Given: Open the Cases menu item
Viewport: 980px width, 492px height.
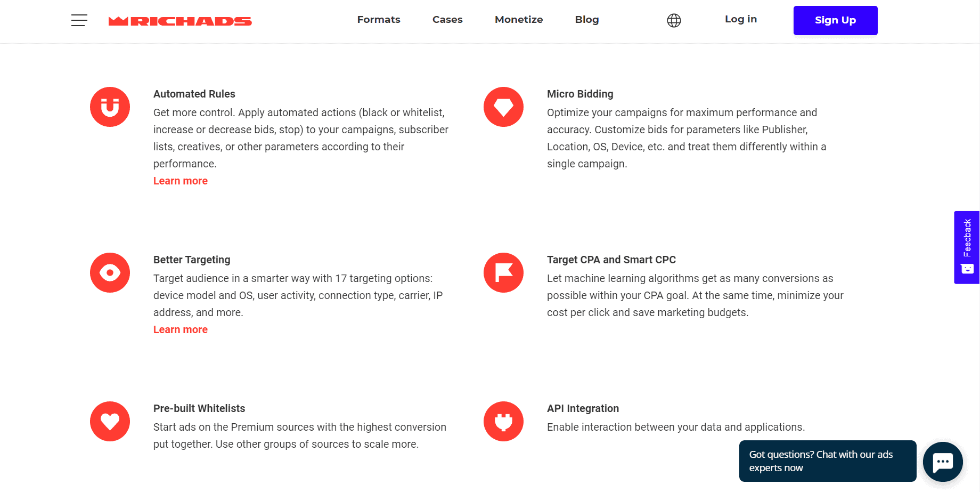Looking at the screenshot, I should tap(447, 20).
